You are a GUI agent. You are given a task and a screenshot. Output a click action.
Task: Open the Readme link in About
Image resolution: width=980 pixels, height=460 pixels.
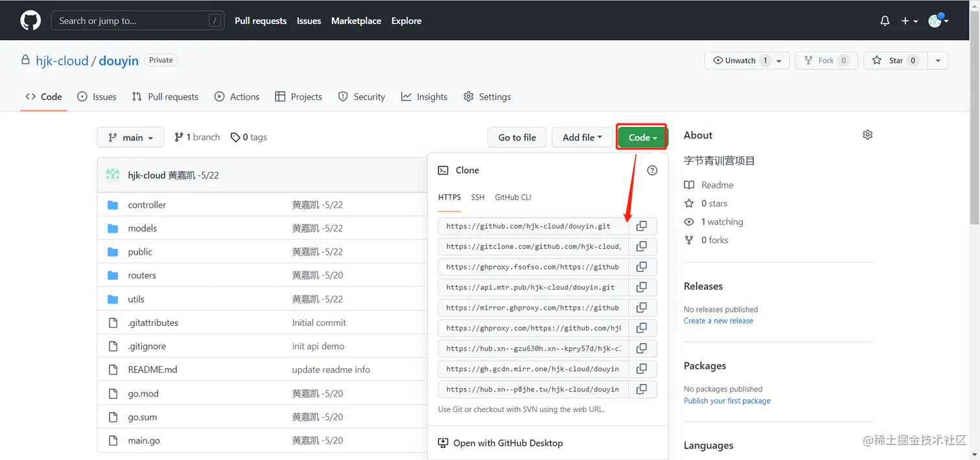pyautogui.click(x=709, y=185)
